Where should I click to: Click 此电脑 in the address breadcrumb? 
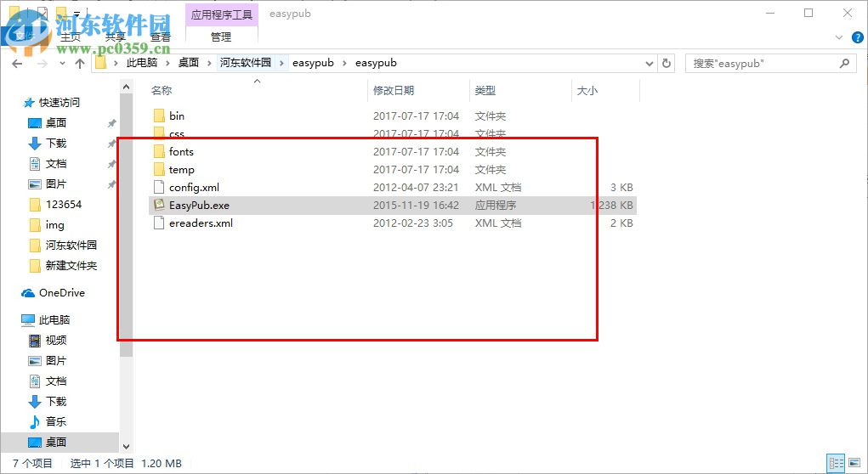point(142,63)
